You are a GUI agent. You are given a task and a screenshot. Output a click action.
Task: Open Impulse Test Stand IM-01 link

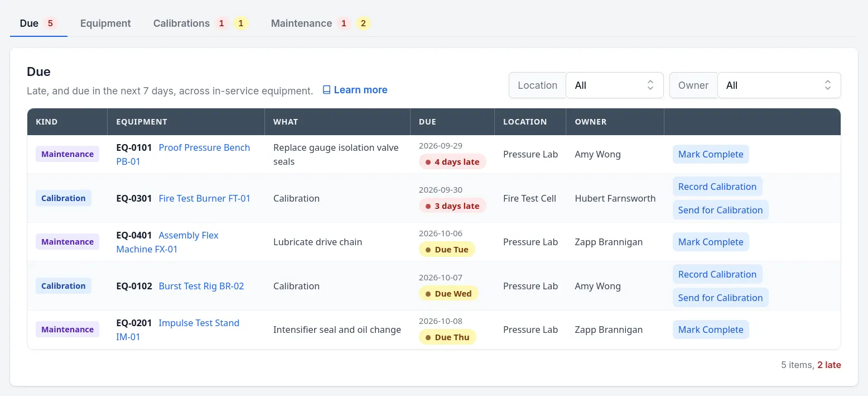point(177,330)
